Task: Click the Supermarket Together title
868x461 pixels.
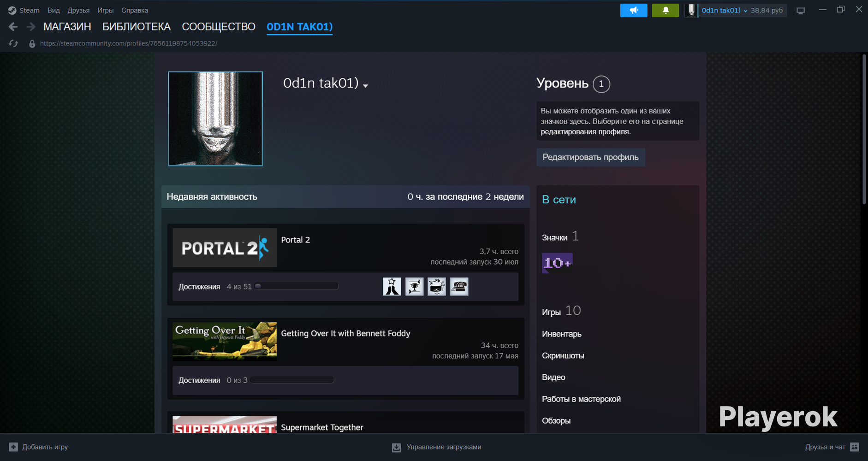Action: click(x=322, y=427)
